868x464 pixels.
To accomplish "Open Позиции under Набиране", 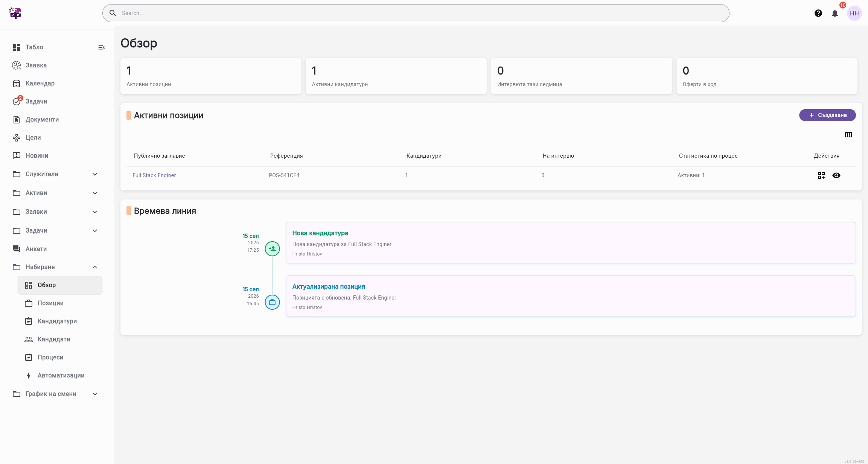I will [x=60, y=303].
